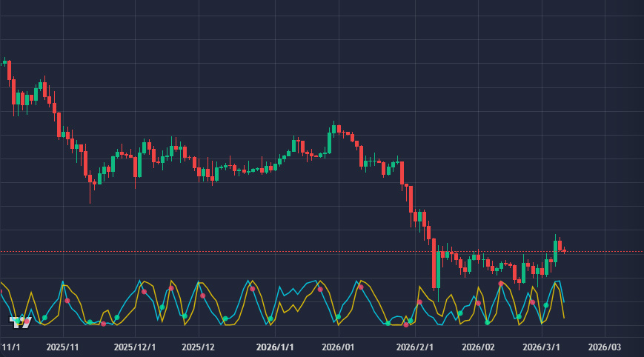The height and width of the screenshot is (357, 644).
Task: Click the 2026/03 time axis label
Action: (x=605, y=347)
